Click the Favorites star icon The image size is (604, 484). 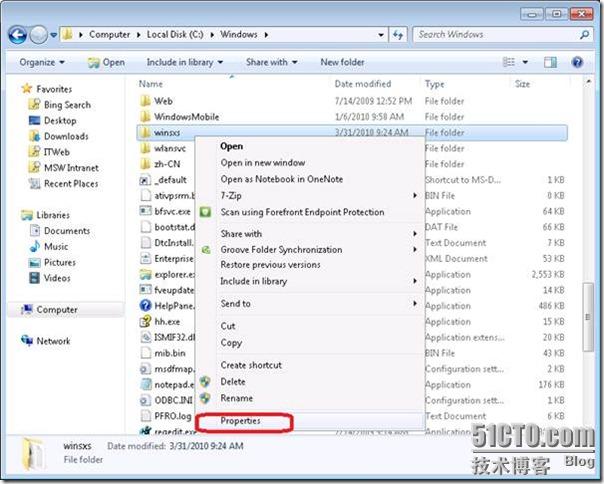pyautogui.click(x=27, y=89)
